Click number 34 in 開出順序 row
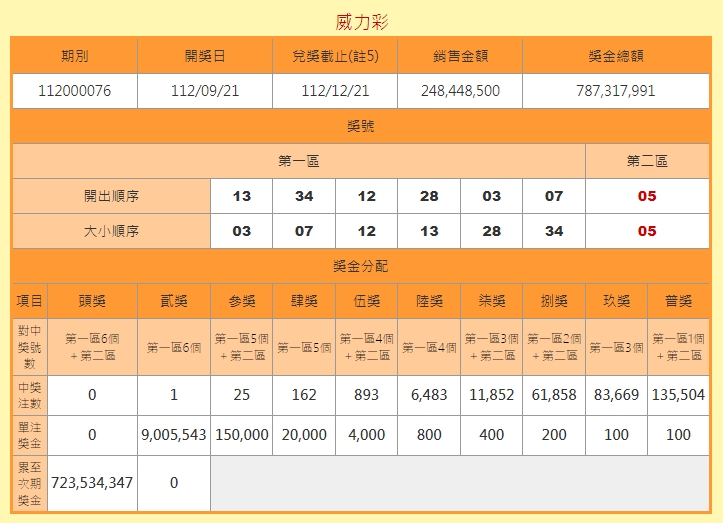Image resolution: width=723 pixels, height=523 pixels. [304, 196]
